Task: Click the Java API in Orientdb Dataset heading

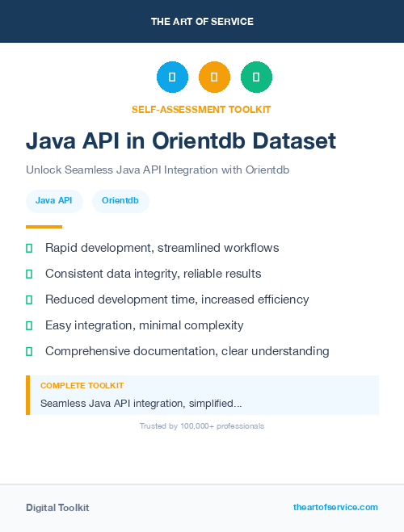Action: click(x=181, y=140)
